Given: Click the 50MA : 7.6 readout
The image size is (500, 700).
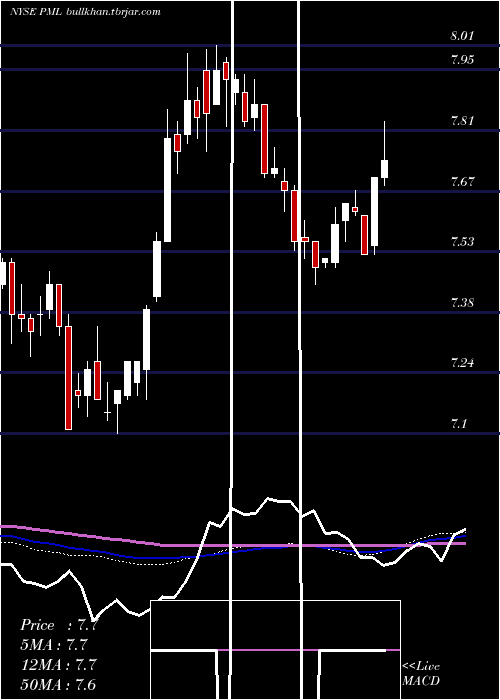Looking at the screenshot, I should (58, 684).
